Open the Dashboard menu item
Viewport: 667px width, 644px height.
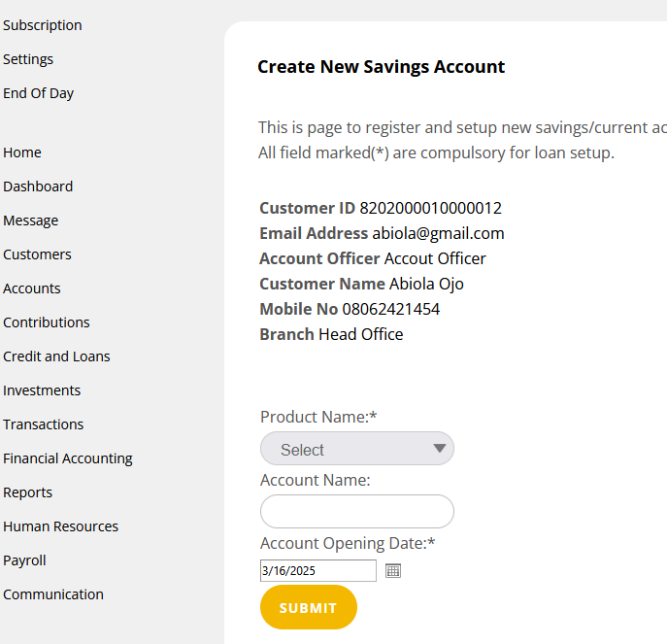point(38,186)
